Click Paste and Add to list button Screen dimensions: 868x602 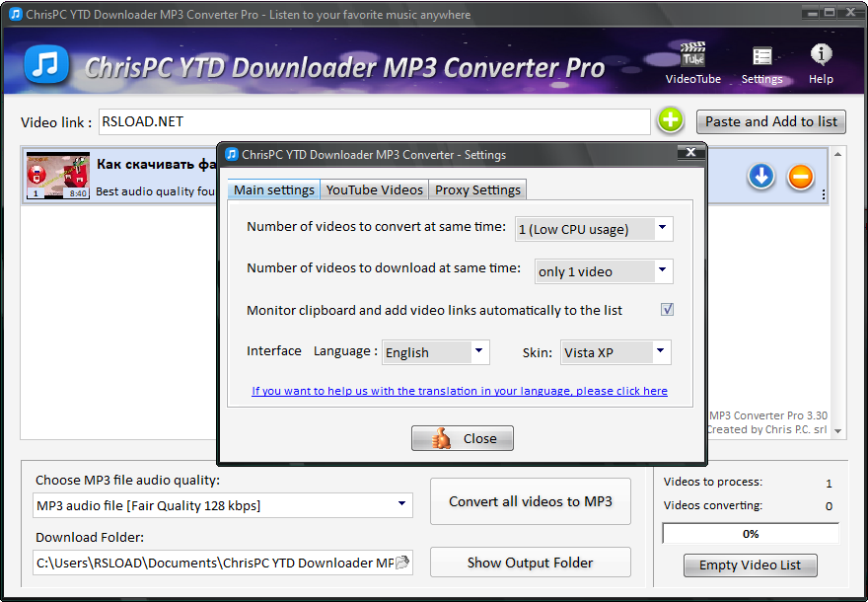click(x=771, y=121)
